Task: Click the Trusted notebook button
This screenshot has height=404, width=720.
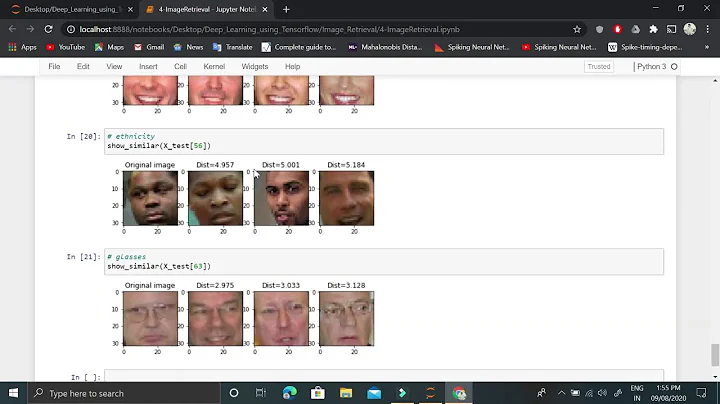Action: [599, 67]
